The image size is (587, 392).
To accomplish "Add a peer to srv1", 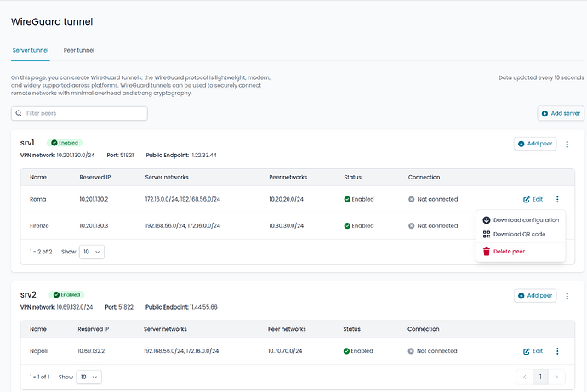I will (x=535, y=145).
